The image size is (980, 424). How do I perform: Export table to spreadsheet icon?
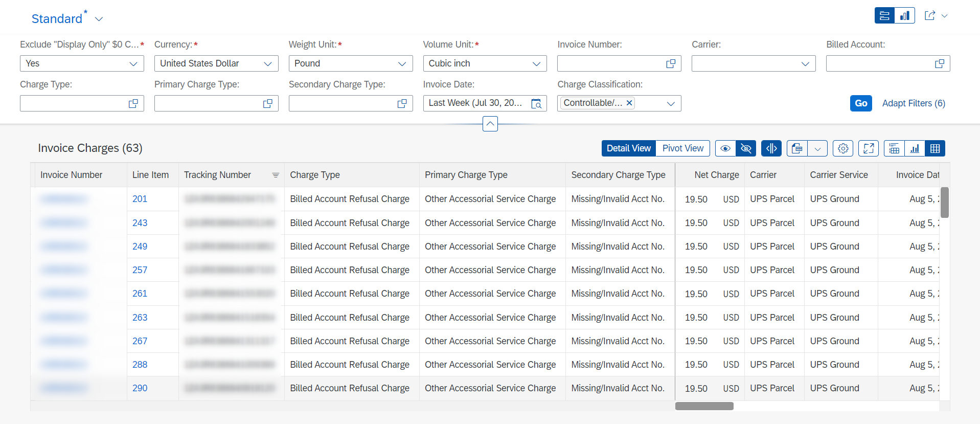click(x=797, y=148)
